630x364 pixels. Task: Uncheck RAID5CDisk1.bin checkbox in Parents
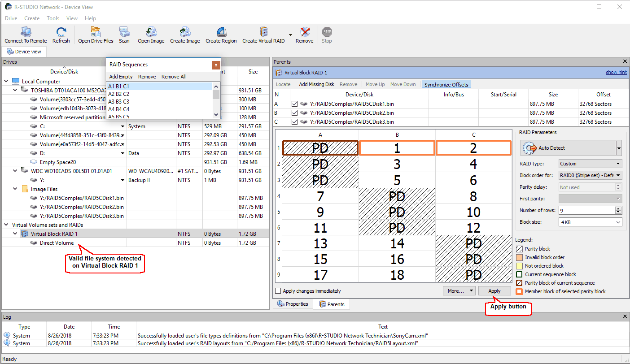tap(295, 104)
